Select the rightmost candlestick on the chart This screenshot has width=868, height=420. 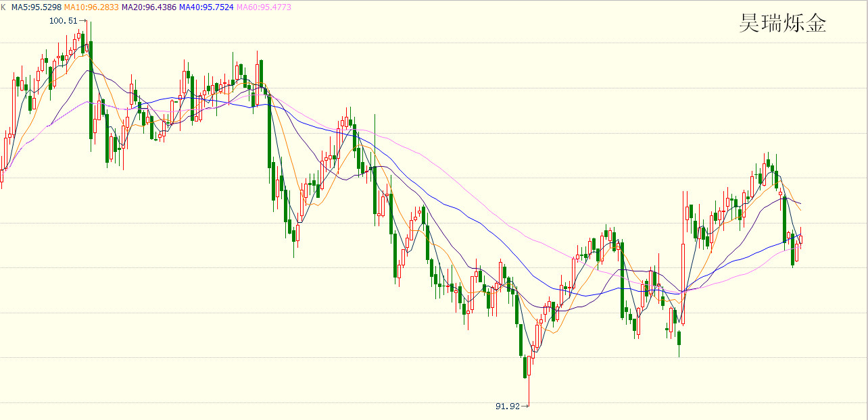[x=801, y=239]
